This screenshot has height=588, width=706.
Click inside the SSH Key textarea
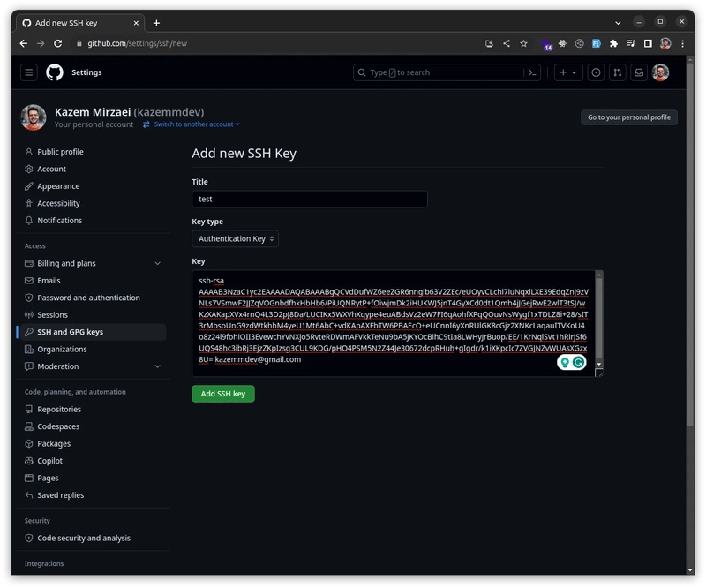[394, 323]
